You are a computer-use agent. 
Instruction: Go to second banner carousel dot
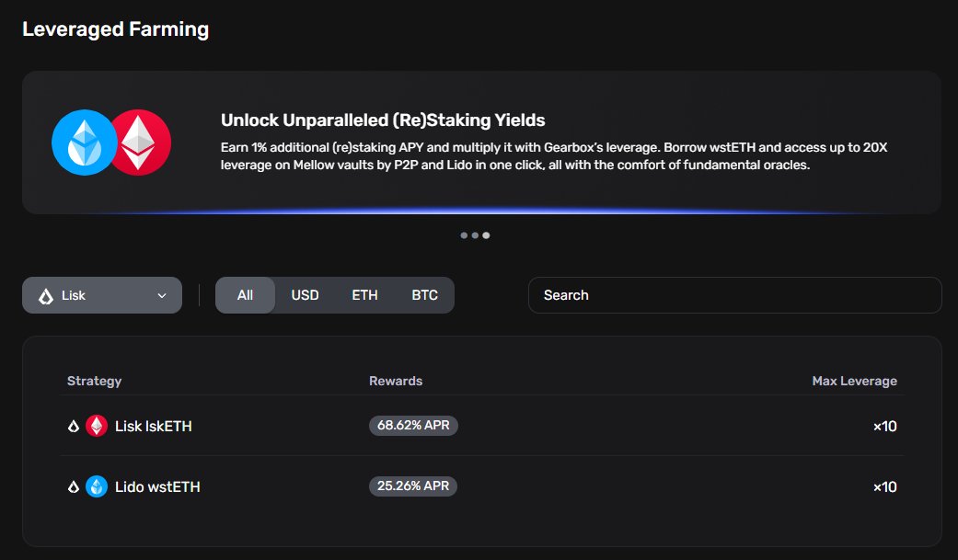pyautogui.click(x=475, y=235)
